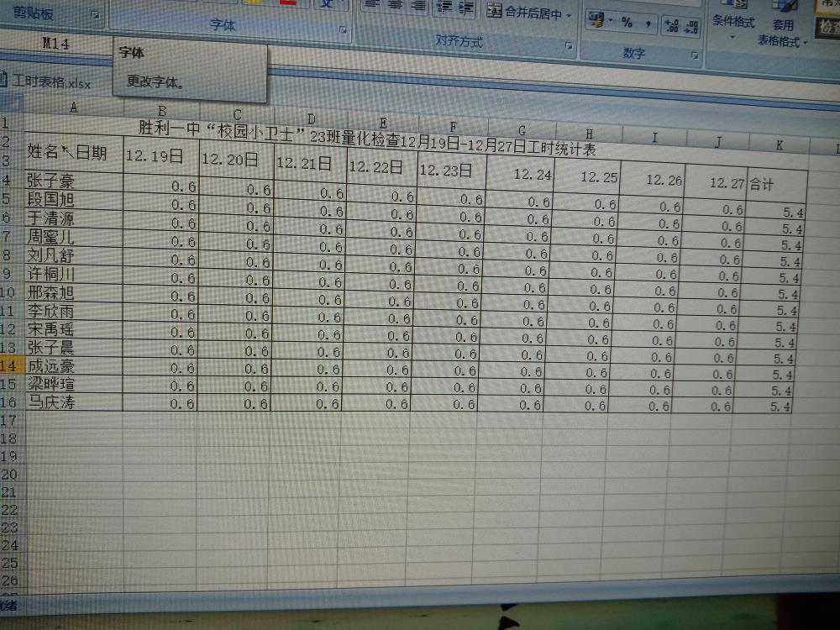Open the Font group dialog launcher
The height and width of the screenshot is (630, 840).
(343, 30)
